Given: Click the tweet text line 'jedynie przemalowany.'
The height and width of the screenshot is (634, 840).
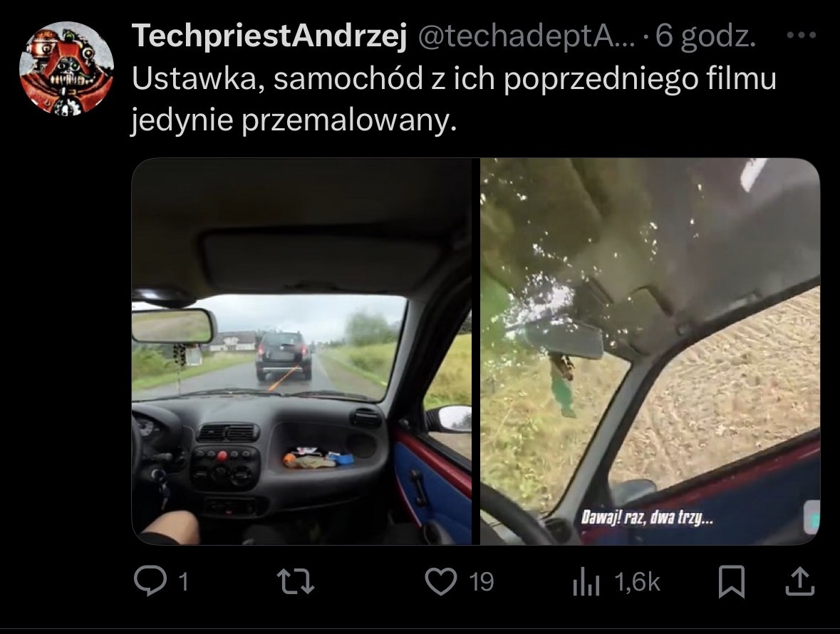Looking at the screenshot, I should pyautogui.click(x=294, y=120).
